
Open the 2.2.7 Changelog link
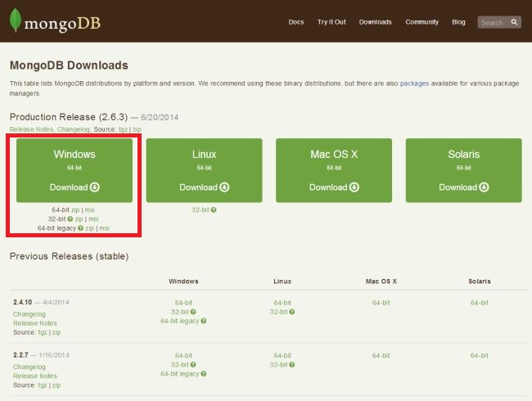[x=29, y=367]
